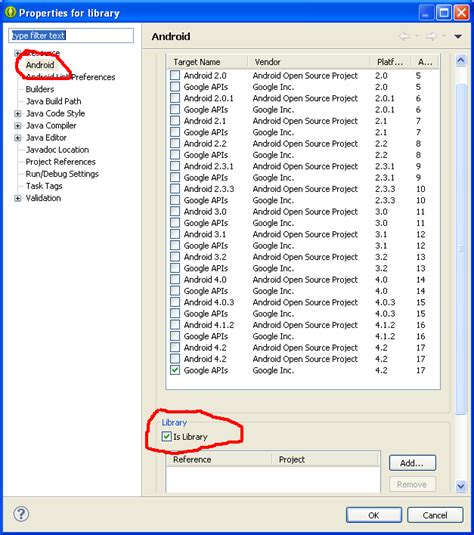Check the Android 3.2 target checkbox

175,257
